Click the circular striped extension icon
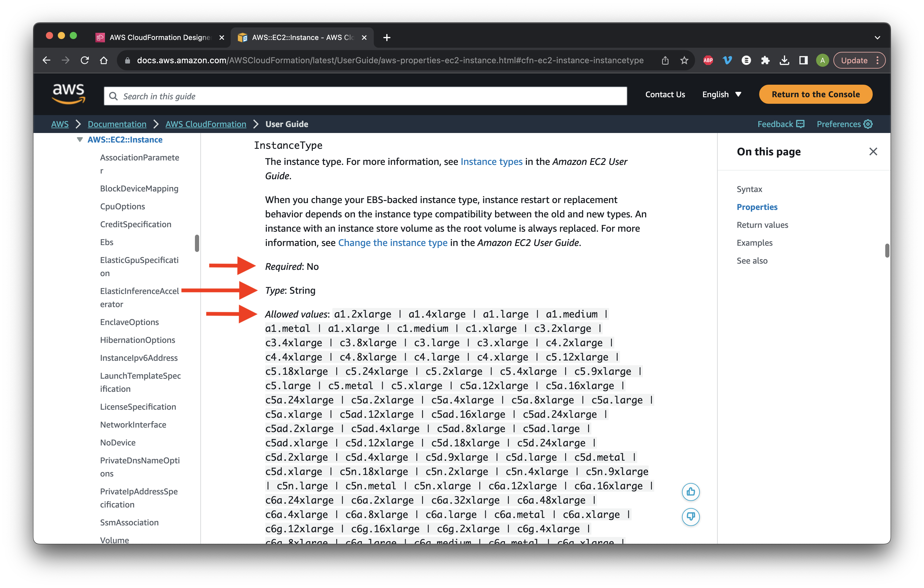924x588 pixels. [x=746, y=60]
